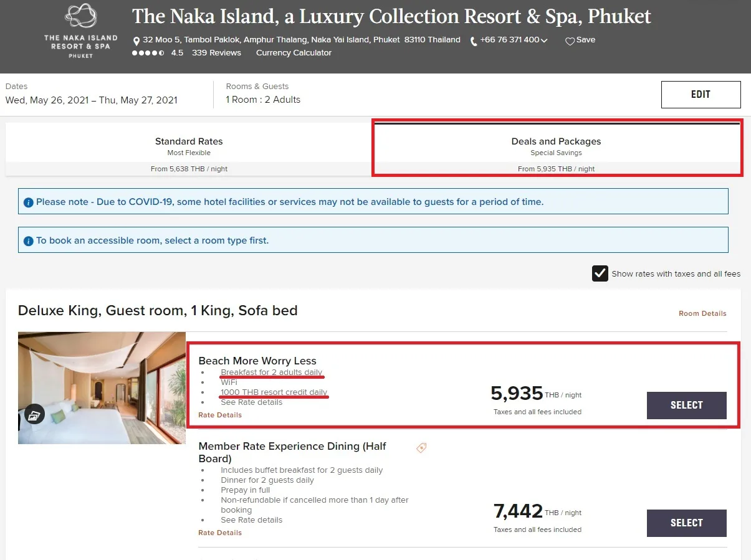Click the Deluxe King room thumbnail
Screen dimensions: 751x560
click(x=102, y=387)
